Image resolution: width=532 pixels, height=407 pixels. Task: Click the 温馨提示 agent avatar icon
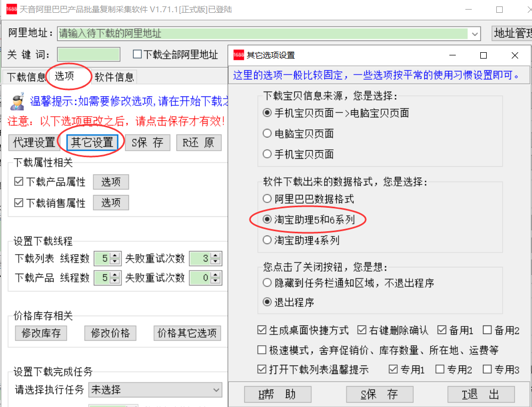tap(18, 101)
